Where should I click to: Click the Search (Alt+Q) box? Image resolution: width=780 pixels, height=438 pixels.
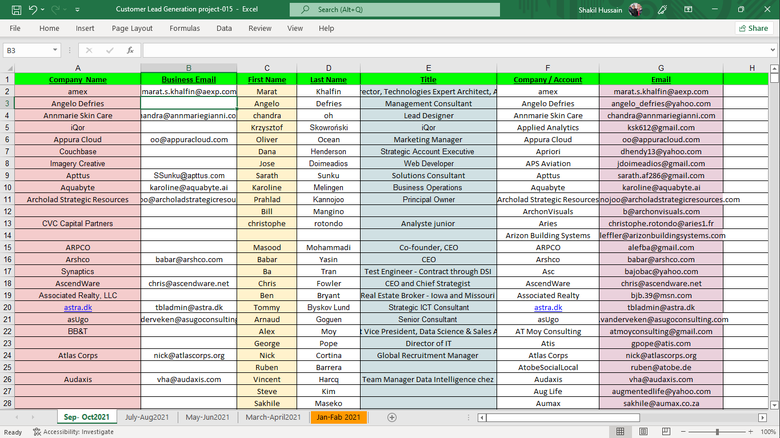coord(395,9)
